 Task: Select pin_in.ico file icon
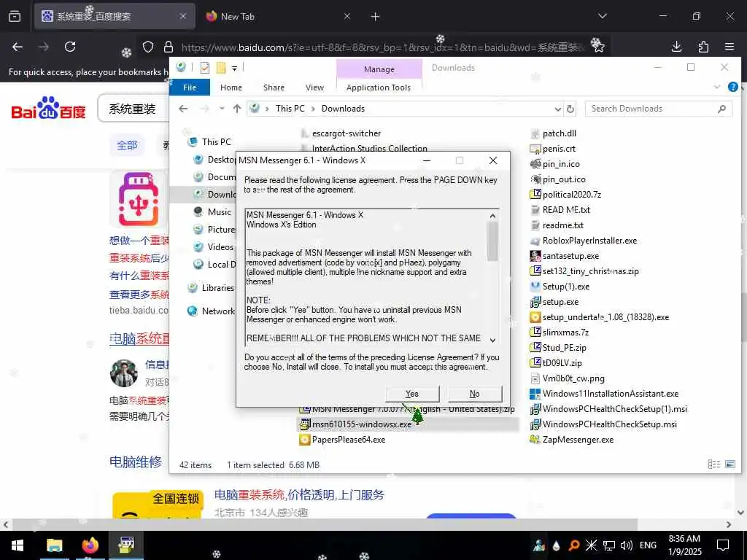(x=535, y=164)
